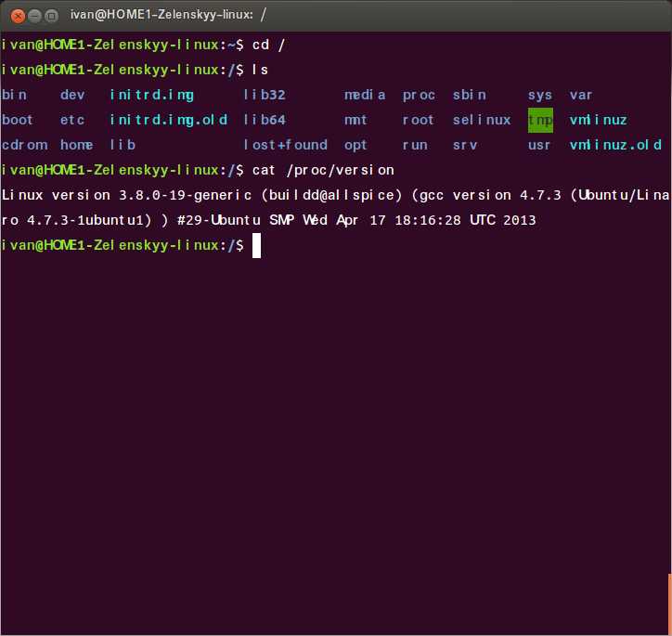Click the 'sbin' directory name
The width and height of the screenshot is (672, 636).
coord(470,95)
